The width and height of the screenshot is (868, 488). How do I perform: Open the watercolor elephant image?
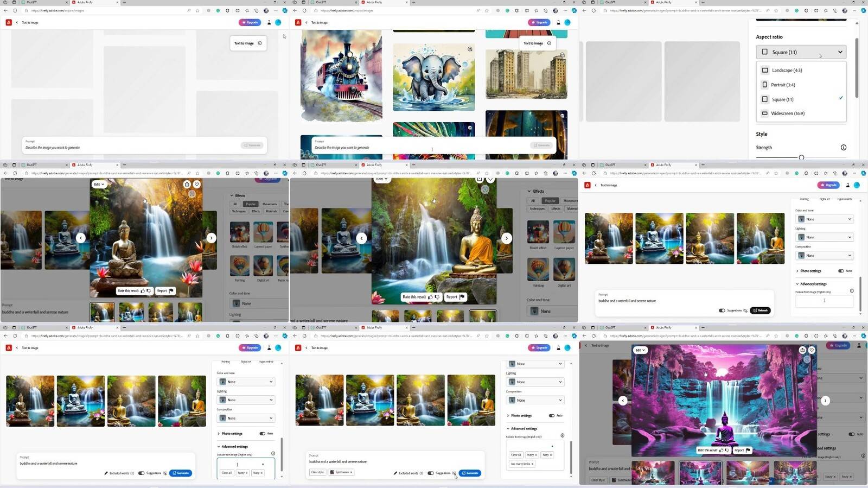[x=434, y=77]
